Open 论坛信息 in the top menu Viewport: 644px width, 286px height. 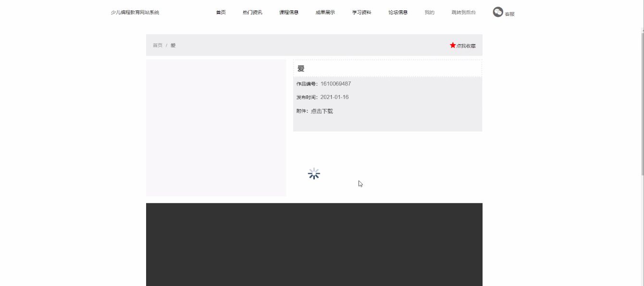(398, 12)
